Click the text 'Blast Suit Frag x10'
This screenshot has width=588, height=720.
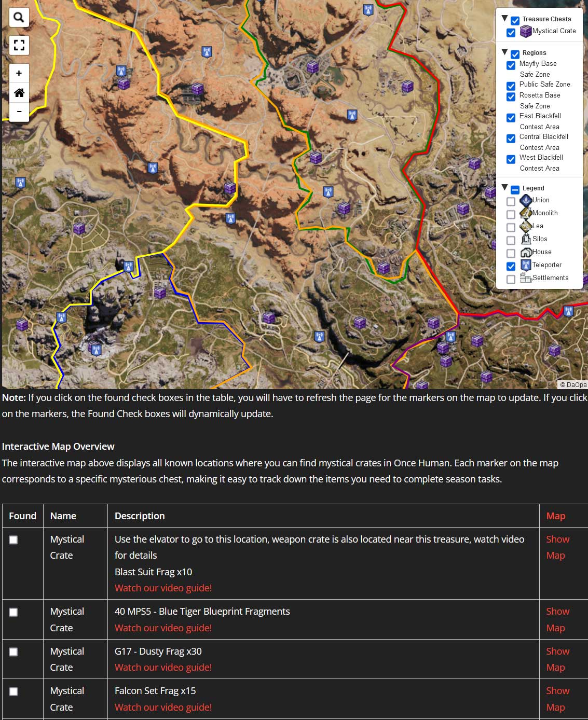tap(153, 572)
